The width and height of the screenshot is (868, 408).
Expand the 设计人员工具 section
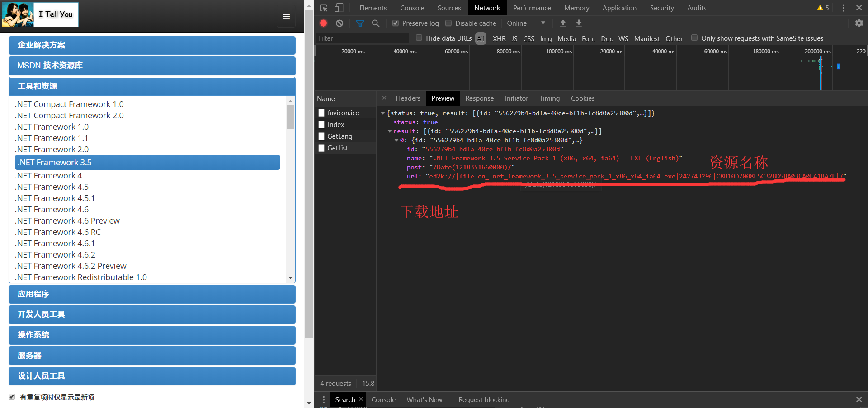pyautogui.click(x=152, y=376)
